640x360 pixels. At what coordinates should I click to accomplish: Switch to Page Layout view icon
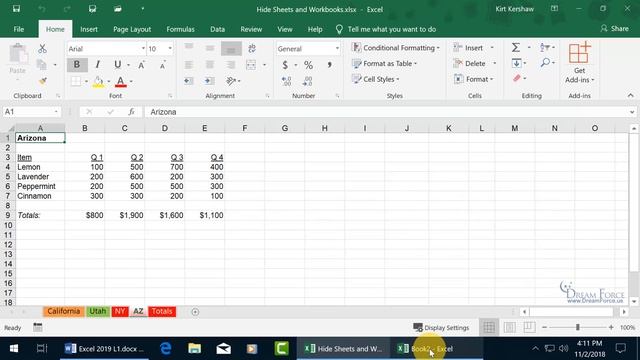[509, 327]
